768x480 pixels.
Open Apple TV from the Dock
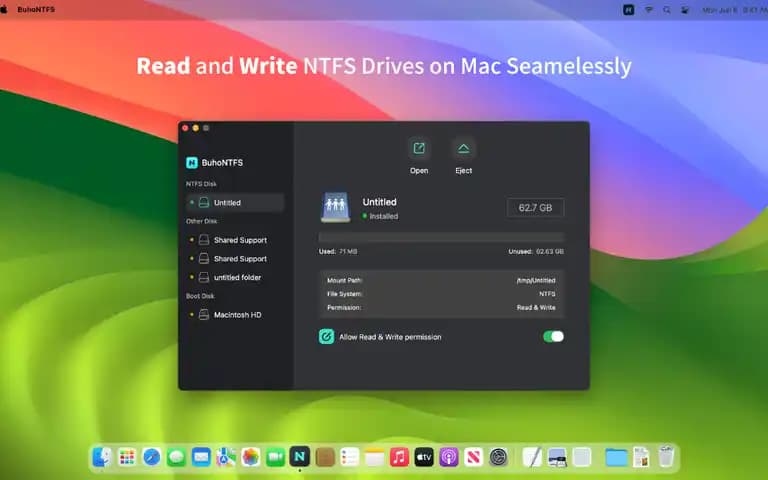coord(424,457)
